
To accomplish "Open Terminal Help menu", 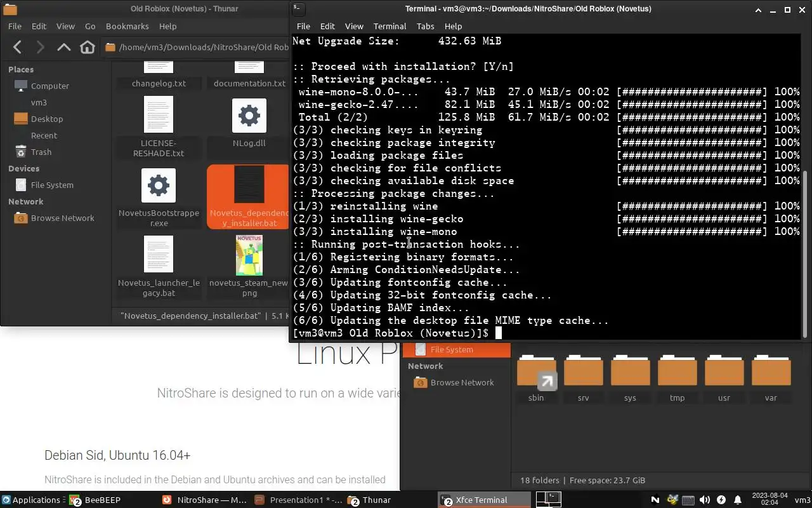I will click(453, 26).
